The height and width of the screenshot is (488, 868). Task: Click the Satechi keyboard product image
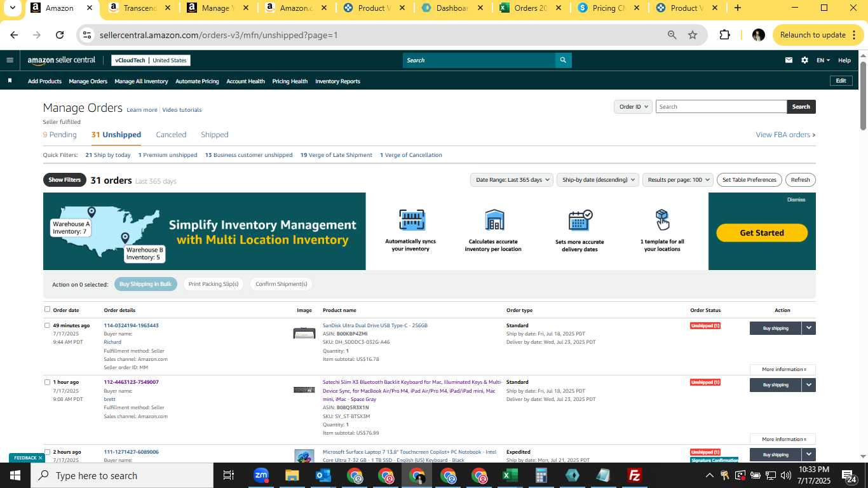(304, 390)
